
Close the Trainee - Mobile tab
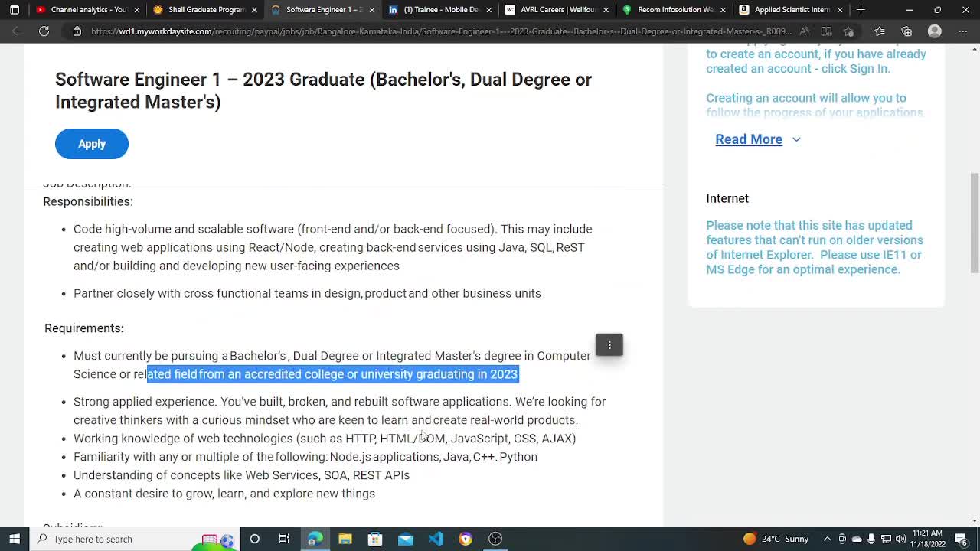[x=489, y=10]
